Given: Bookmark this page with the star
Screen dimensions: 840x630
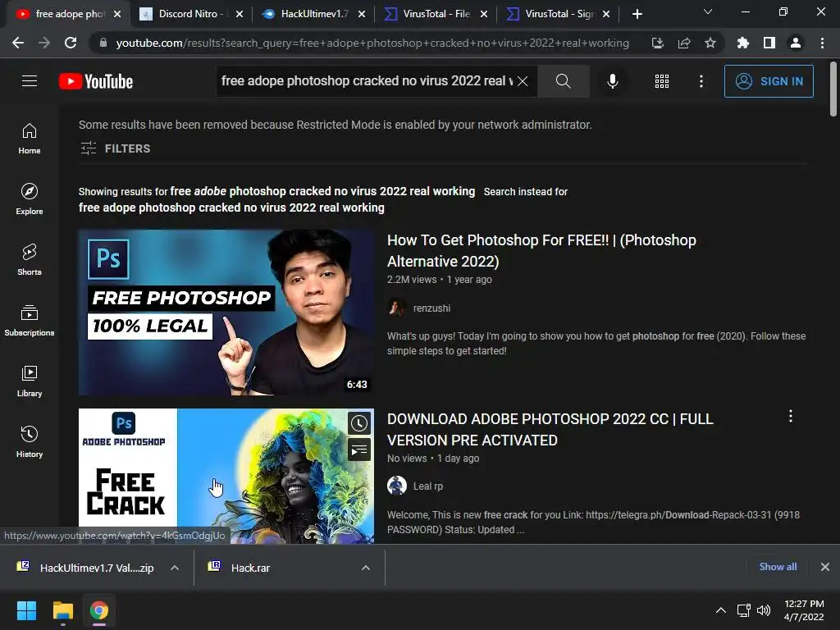Looking at the screenshot, I should pyautogui.click(x=710, y=43).
